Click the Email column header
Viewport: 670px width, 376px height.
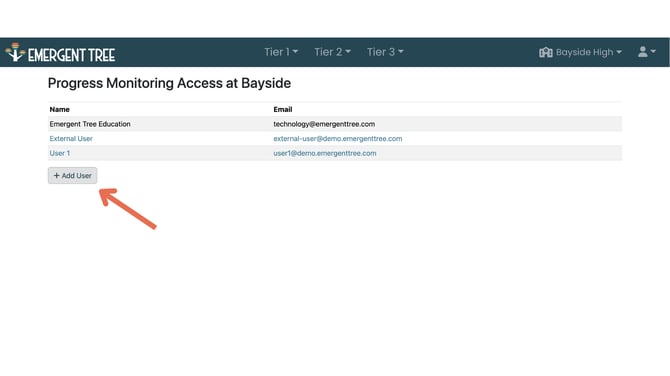point(283,109)
